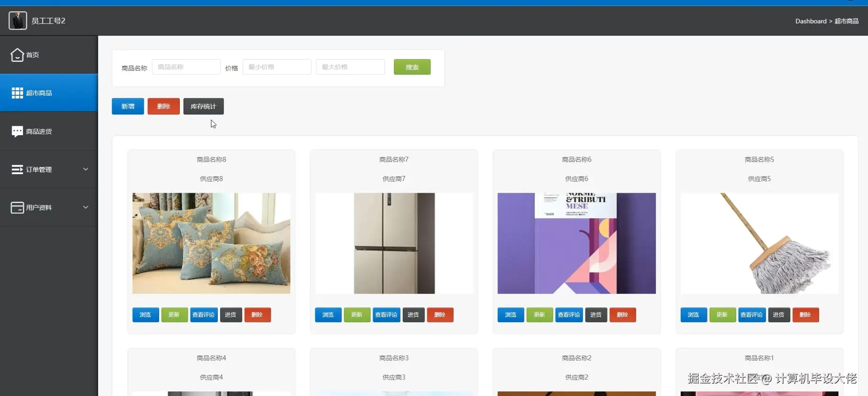Expand the 订单管理 chevron
The image size is (868, 396).
point(85,169)
